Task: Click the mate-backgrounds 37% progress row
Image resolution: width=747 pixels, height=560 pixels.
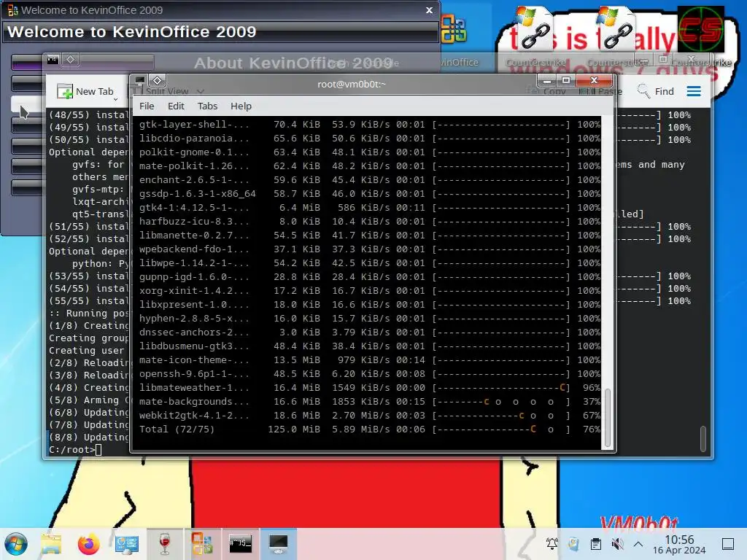Action: point(369,402)
